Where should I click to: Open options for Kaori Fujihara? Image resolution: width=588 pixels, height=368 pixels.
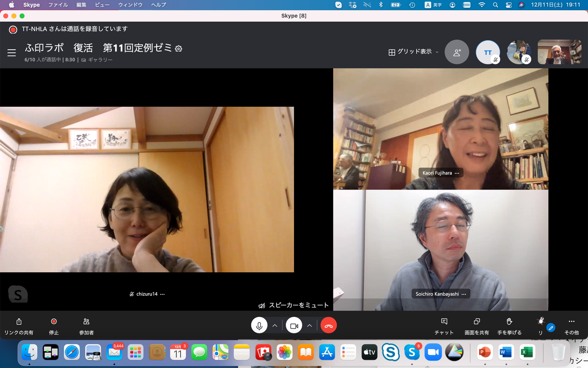(x=457, y=173)
